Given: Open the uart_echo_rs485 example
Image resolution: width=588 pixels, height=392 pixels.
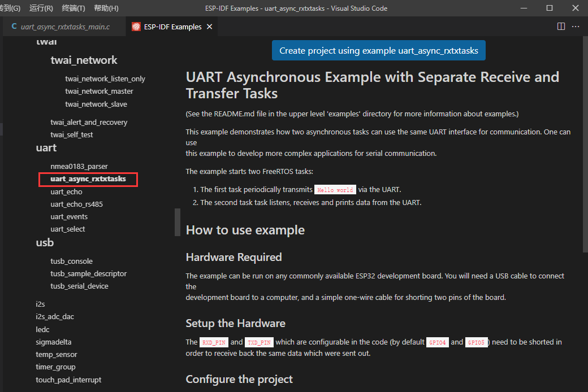Looking at the screenshot, I should (76, 204).
